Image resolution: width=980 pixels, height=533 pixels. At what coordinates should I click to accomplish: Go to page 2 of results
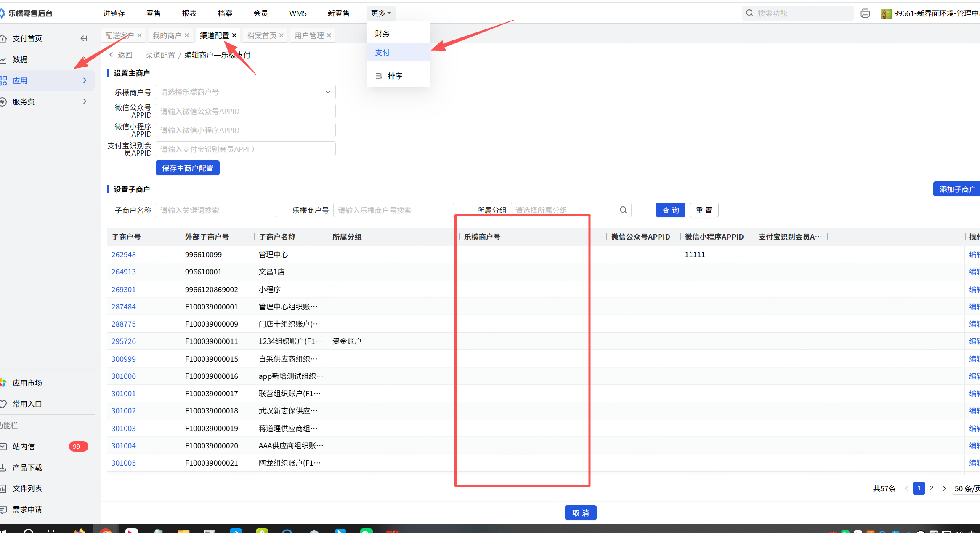pyautogui.click(x=932, y=488)
